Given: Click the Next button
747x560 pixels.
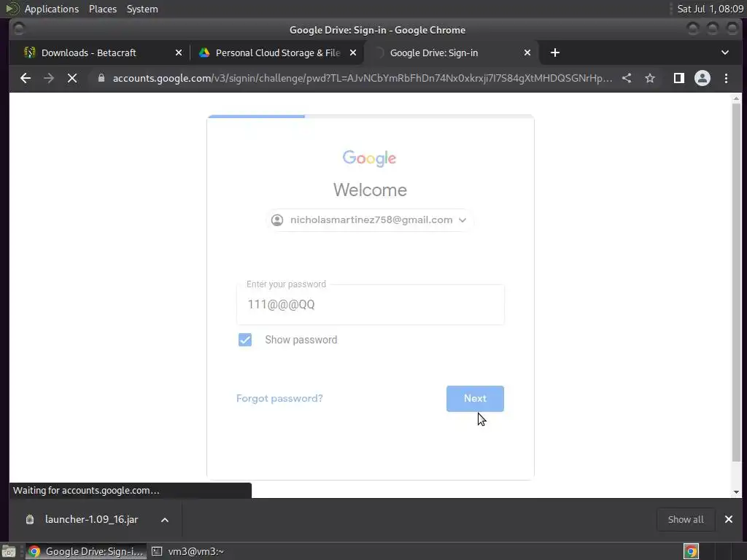Looking at the screenshot, I should point(475,399).
